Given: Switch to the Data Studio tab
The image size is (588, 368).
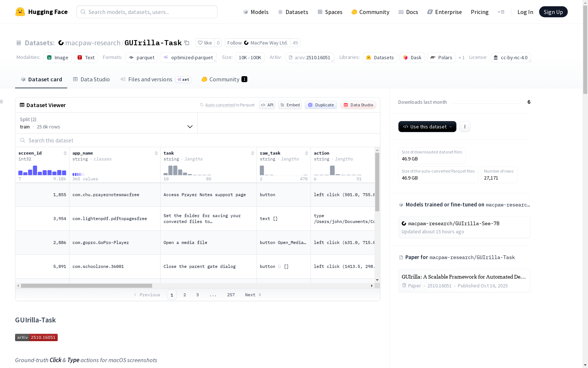Looking at the screenshot, I should pos(91,79).
